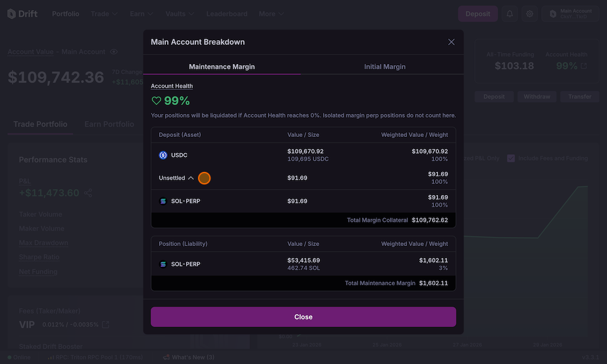Click the USDC coin icon in deposits
Image resolution: width=607 pixels, height=364 pixels.
[x=163, y=155]
